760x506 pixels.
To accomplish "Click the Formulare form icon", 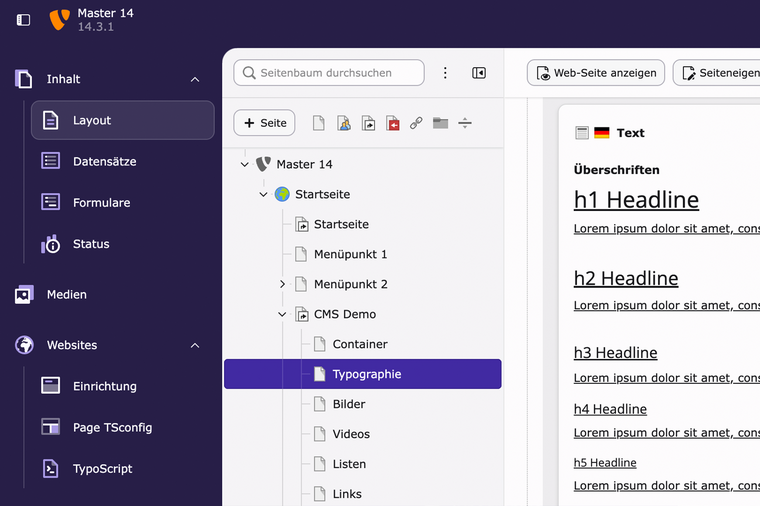I will (50, 202).
